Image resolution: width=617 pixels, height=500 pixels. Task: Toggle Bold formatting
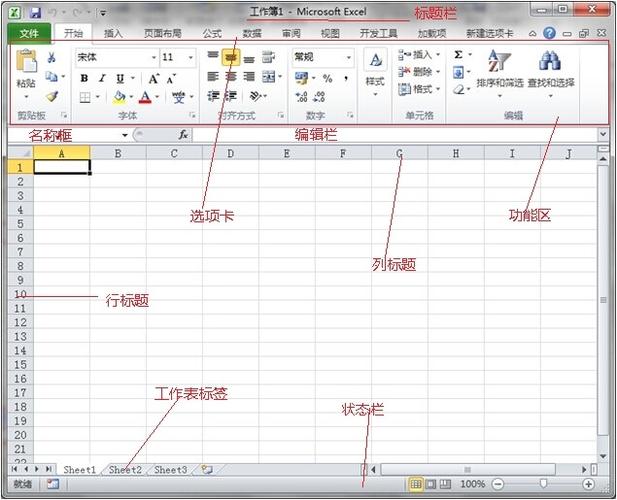pyautogui.click(x=84, y=78)
